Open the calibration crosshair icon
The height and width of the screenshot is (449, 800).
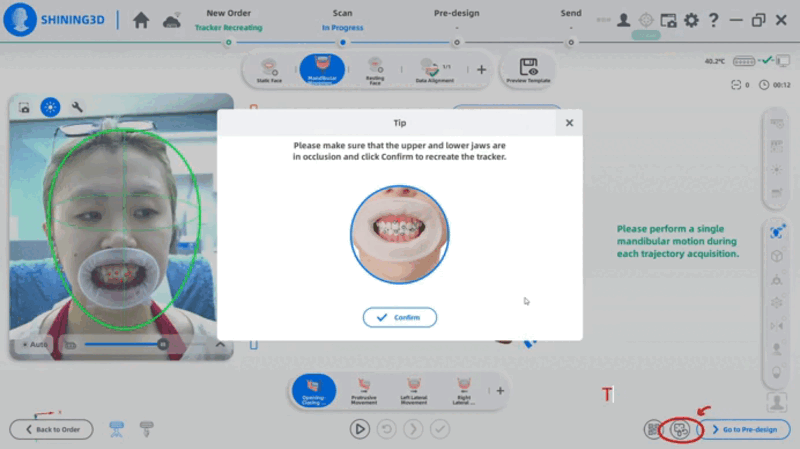[x=646, y=20]
